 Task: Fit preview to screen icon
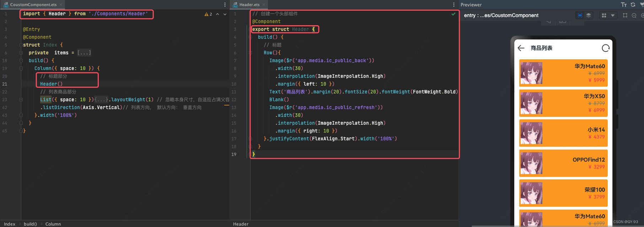(x=625, y=15)
